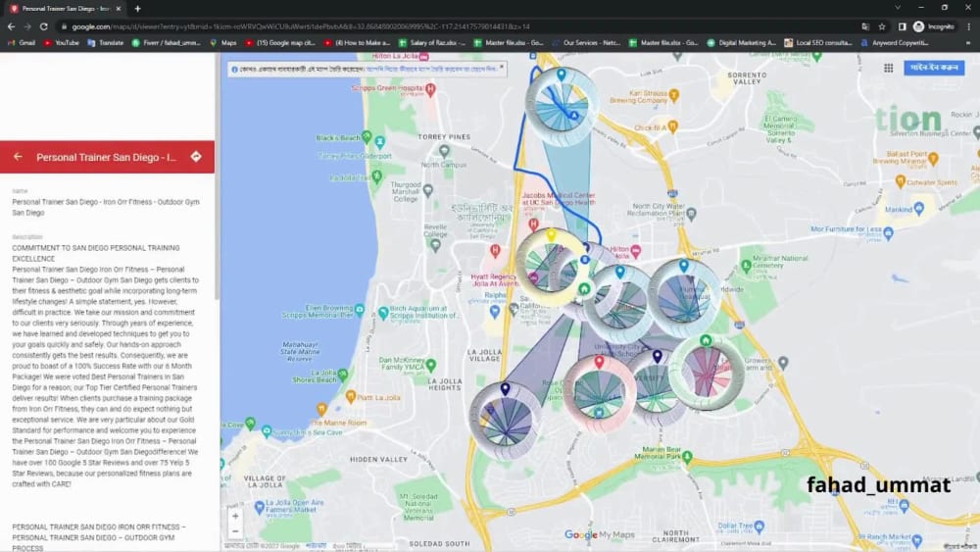Open the Gmail bookmark
980x552 pixels.
point(22,43)
